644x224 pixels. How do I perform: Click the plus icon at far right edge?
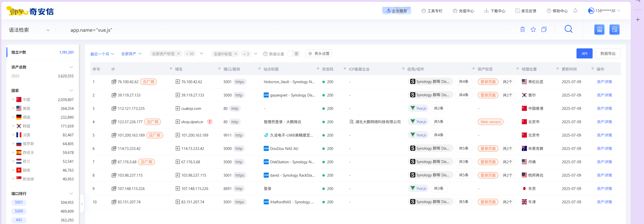click(638, 20)
